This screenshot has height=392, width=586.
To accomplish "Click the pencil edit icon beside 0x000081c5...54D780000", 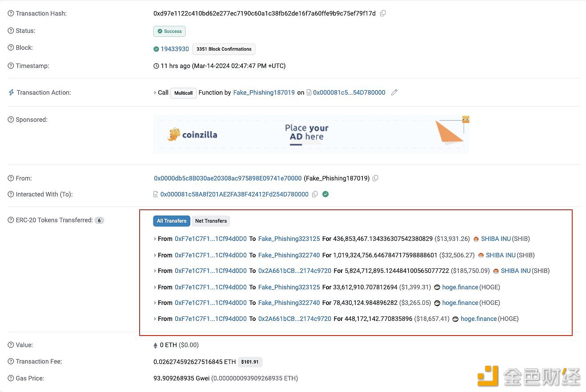I will 394,92.
